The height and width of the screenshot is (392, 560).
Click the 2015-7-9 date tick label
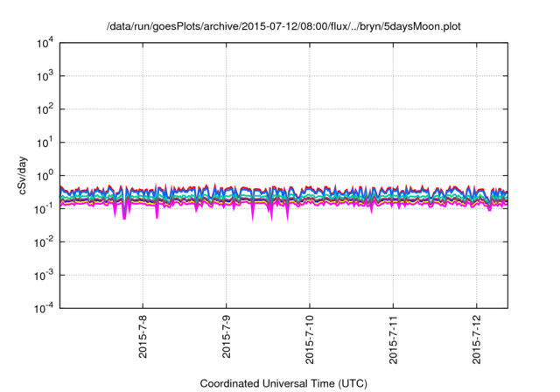pyautogui.click(x=227, y=336)
